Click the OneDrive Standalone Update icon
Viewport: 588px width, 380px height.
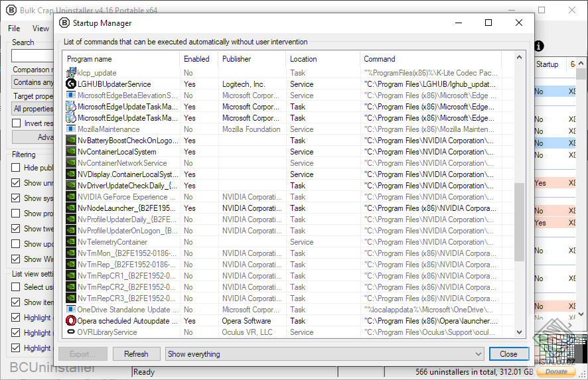[71, 309]
